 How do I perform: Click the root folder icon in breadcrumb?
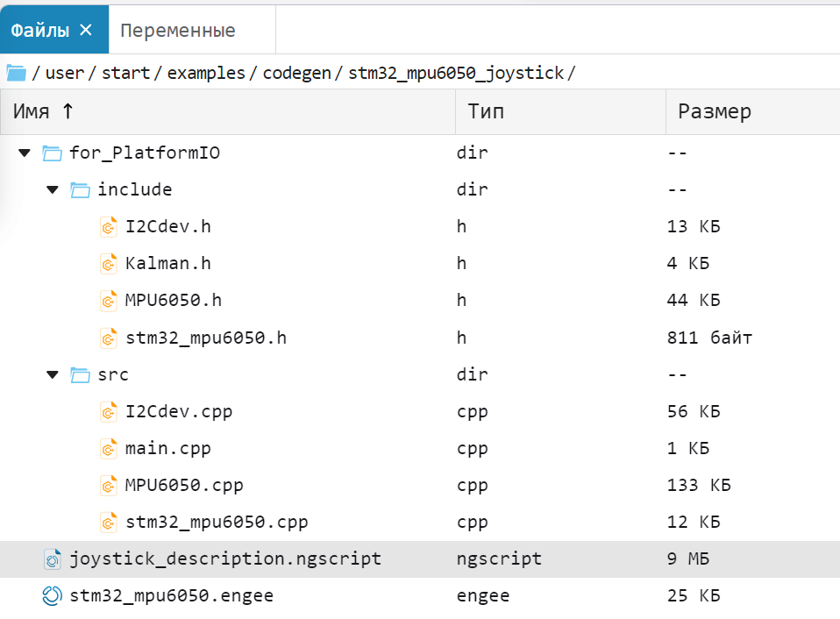tap(16, 72)
